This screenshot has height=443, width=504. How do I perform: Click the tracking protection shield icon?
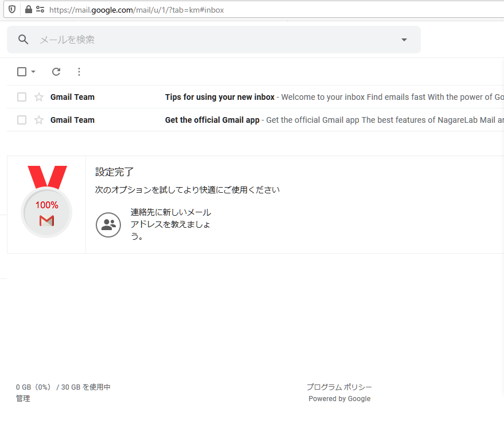12,9
